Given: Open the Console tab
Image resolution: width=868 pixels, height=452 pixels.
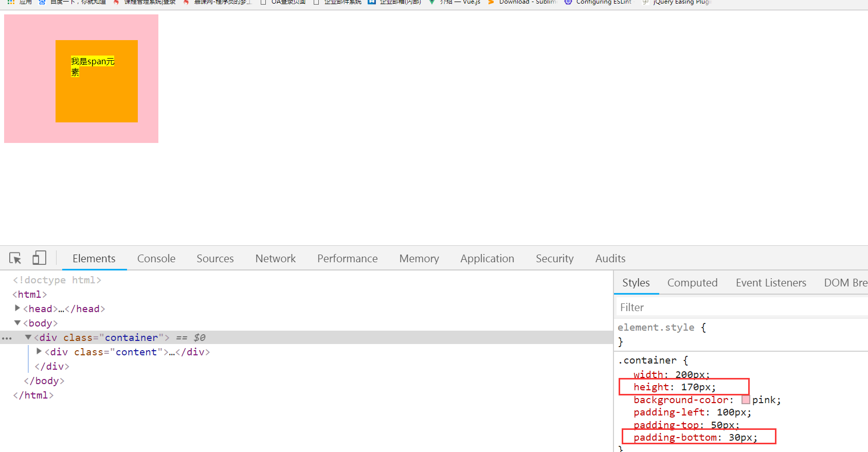Looking at the screenshot, I should pos(156,258).
